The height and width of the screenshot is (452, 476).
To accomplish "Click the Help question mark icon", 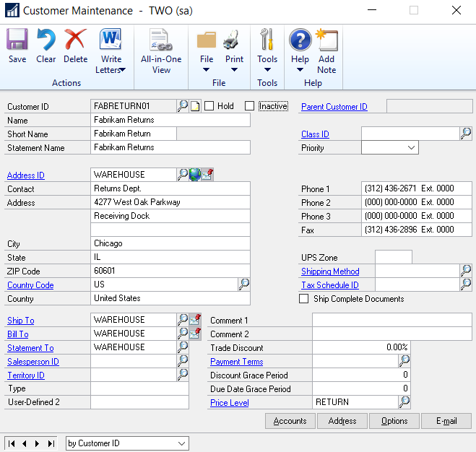I will tap(300, 40).
